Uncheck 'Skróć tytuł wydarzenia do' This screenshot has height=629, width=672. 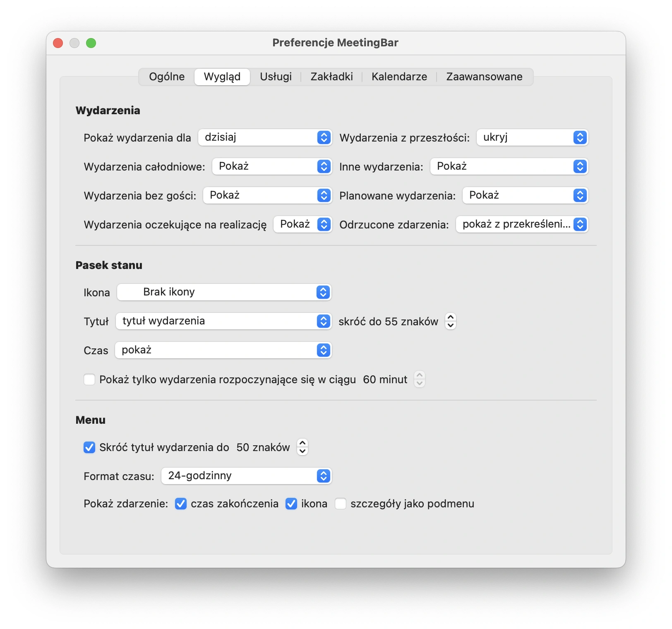click(89, 447)
